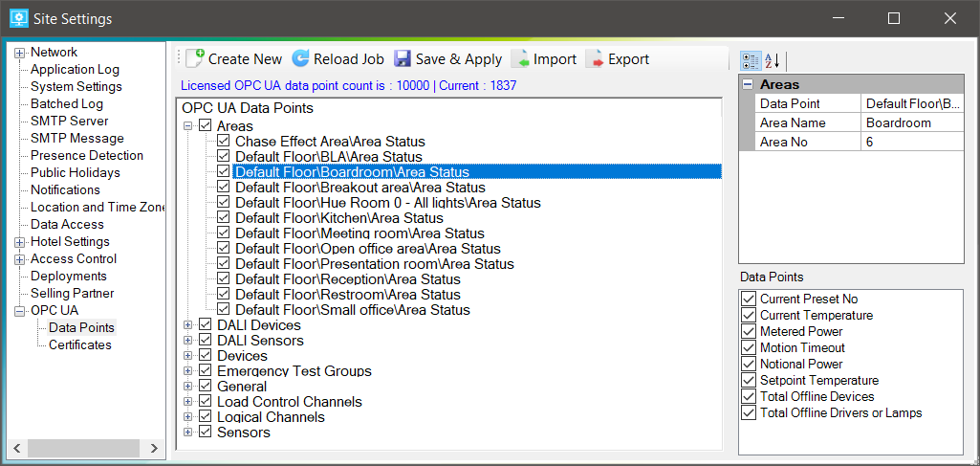Uncheck the Areas group checkbox
This screenshot has width=980, height=466.
205,126
